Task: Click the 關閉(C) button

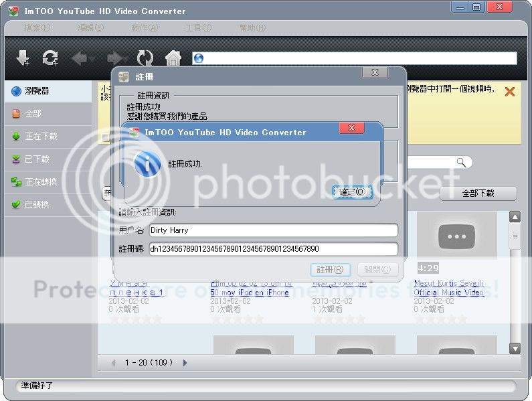Action: point(377,270)
